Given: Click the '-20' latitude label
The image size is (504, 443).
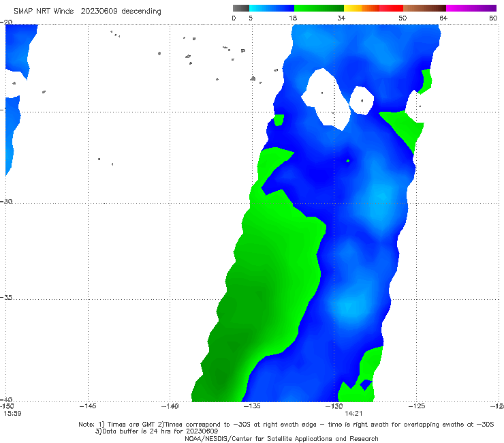Looking at the screenshot, I should pyautogui.click(x=6, y=22).
